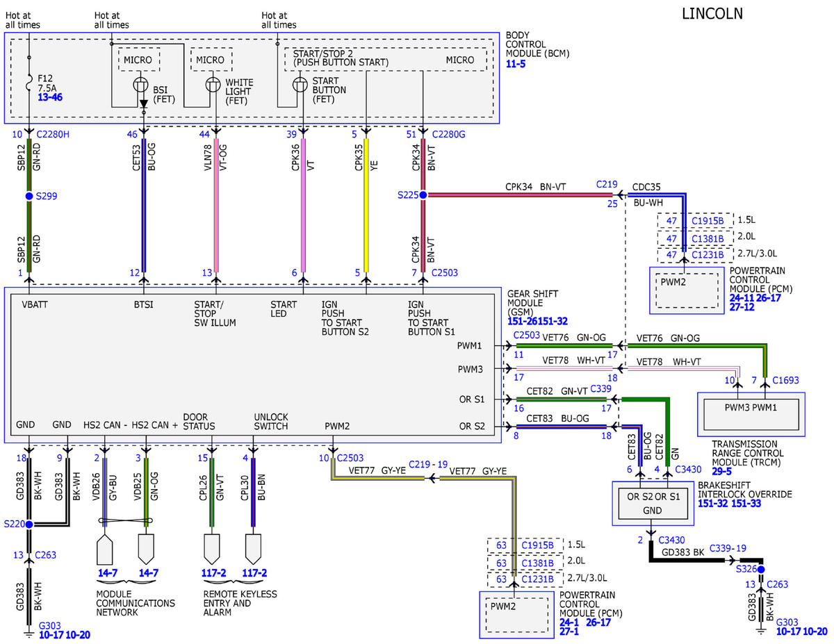834x644 pixels.
Task: Click the HS2 CAN + pin label
Action: pos(154,426)
